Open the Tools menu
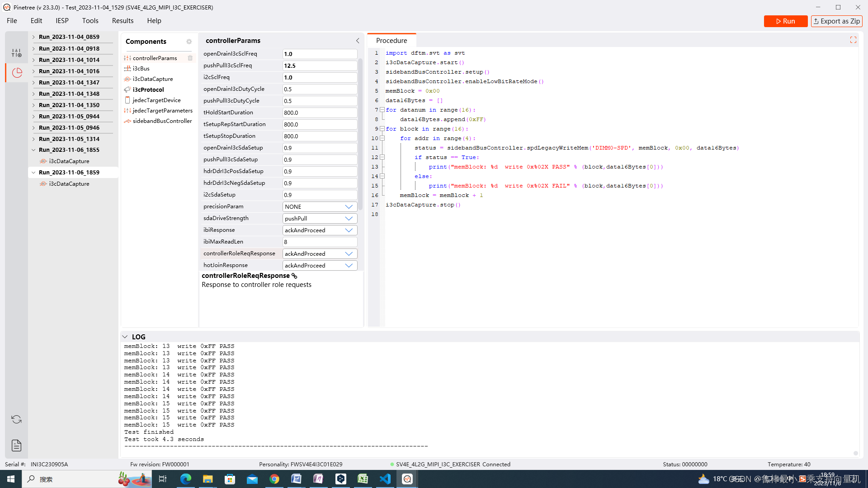 point(90,21)
